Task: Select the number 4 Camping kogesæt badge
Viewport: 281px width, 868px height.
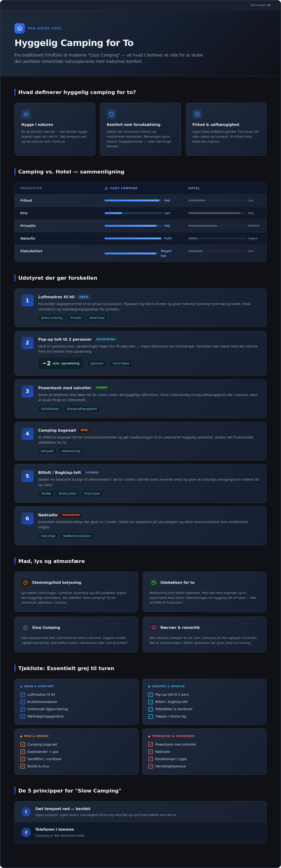Action: tap(27, 434)
